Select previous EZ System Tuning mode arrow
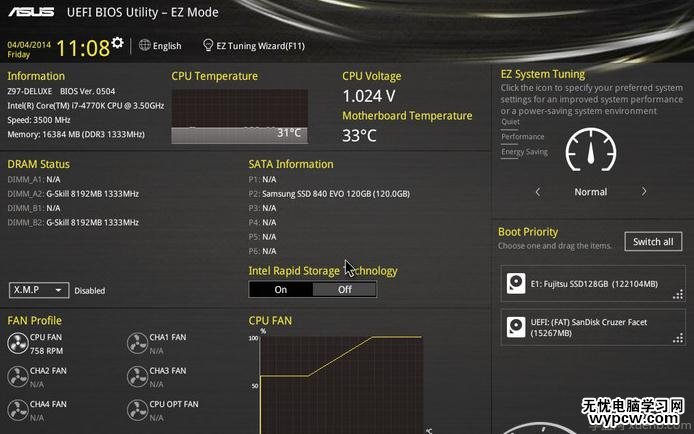Image resolution: width=694 pixels, height=434 pixels. pyautogui.click(x=538, y=192)
